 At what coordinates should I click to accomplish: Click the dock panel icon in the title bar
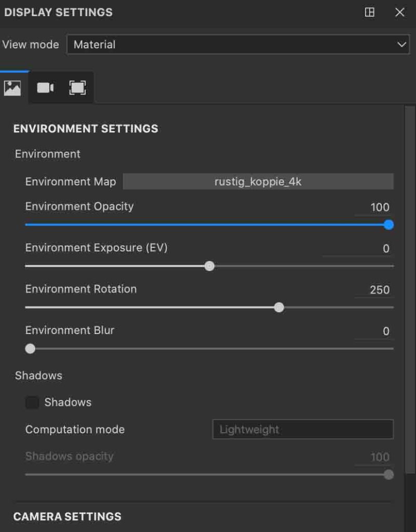(x=370, y=12)
